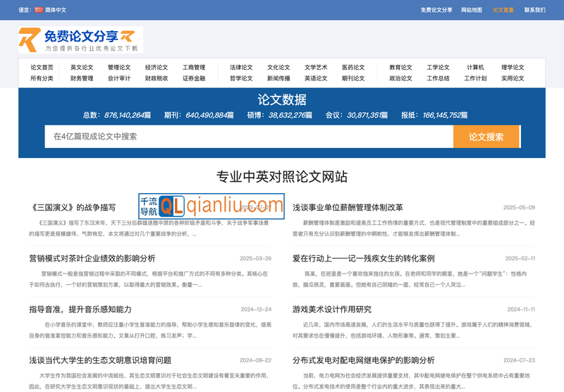
Task: Click the date 2025-05-09
Action: point(519,207)
